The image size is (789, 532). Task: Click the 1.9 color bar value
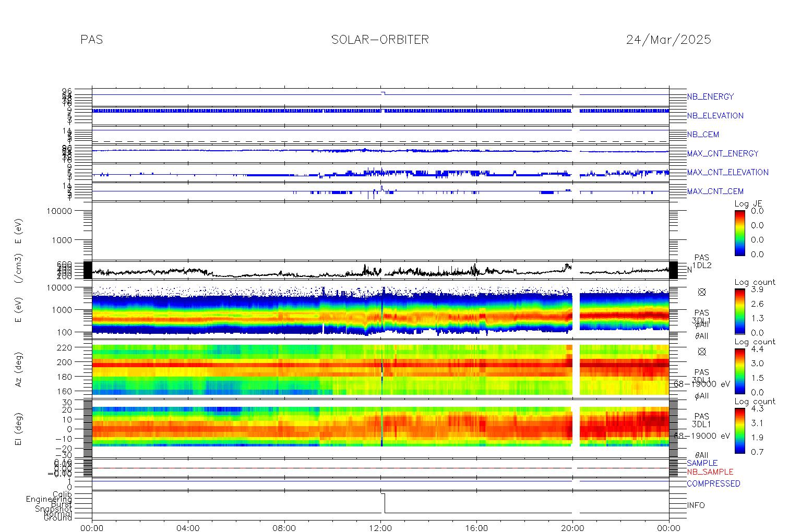[x=757, y=438]
